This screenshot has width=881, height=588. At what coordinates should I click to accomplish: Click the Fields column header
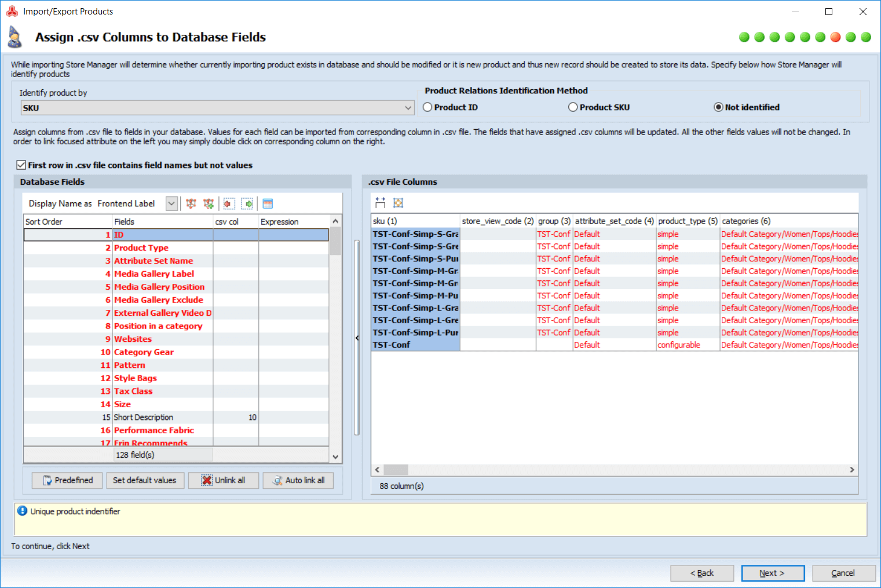(x=163, y=221)
